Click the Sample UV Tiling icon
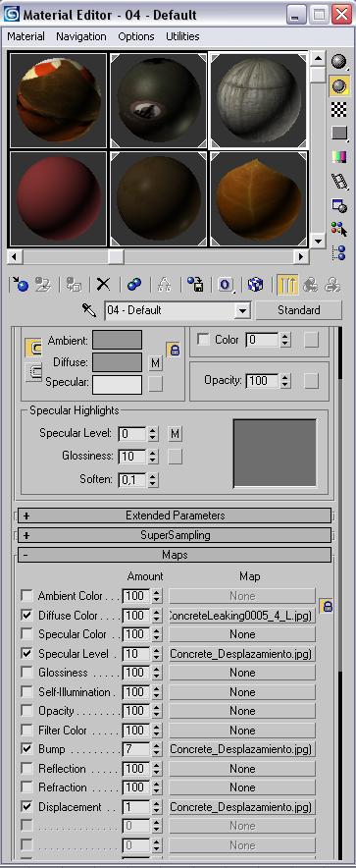The height and width of the screenshot is (868, 356). coord(338,134)
